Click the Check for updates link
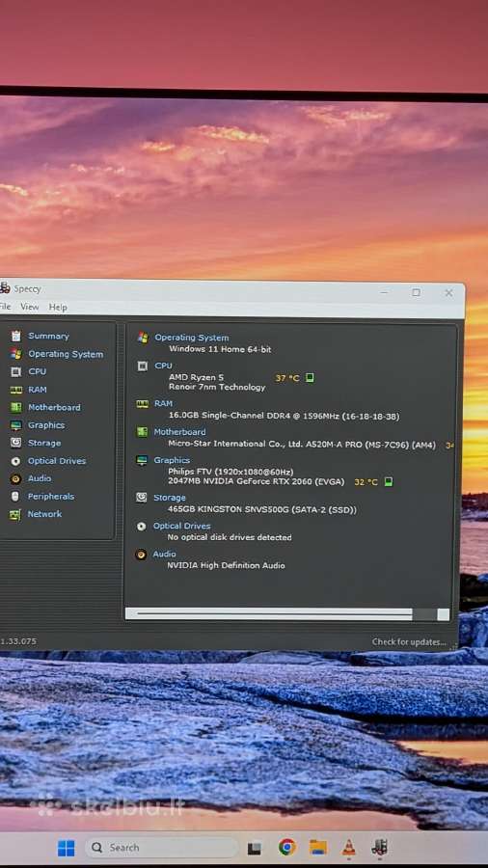 409,642
